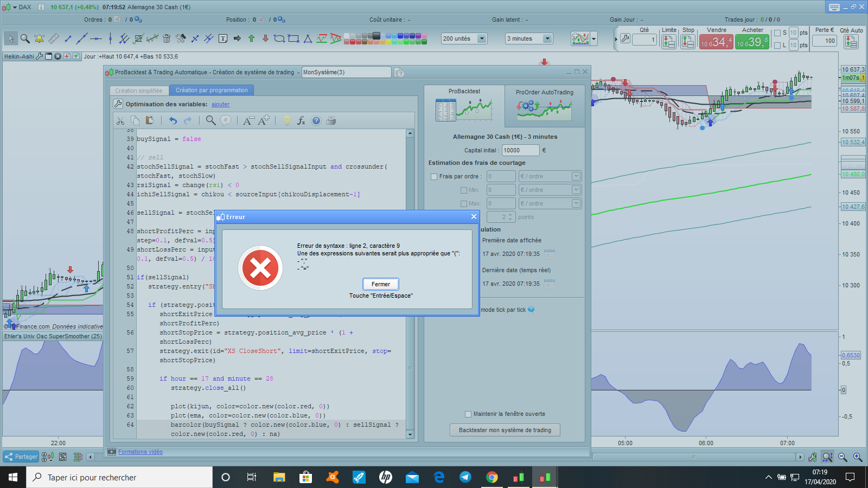This screenshot has height=488, width=868.
Task: Open the 200 unités dropdown
Action: pyautogui.click(x=482, y=38)
